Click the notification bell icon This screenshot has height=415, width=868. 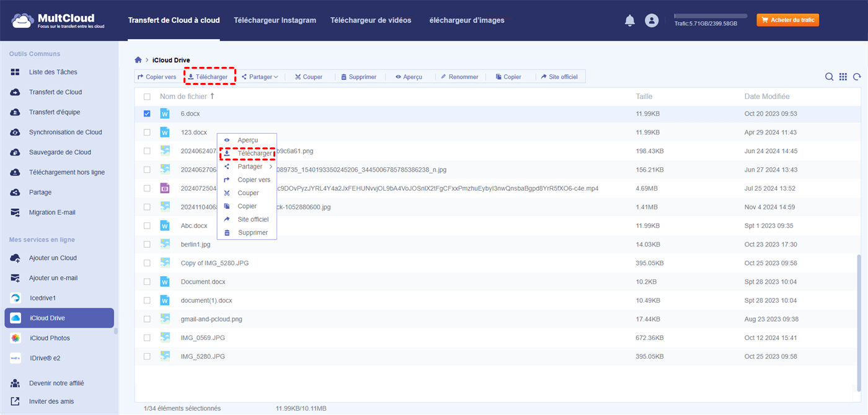tap(630, 20)
